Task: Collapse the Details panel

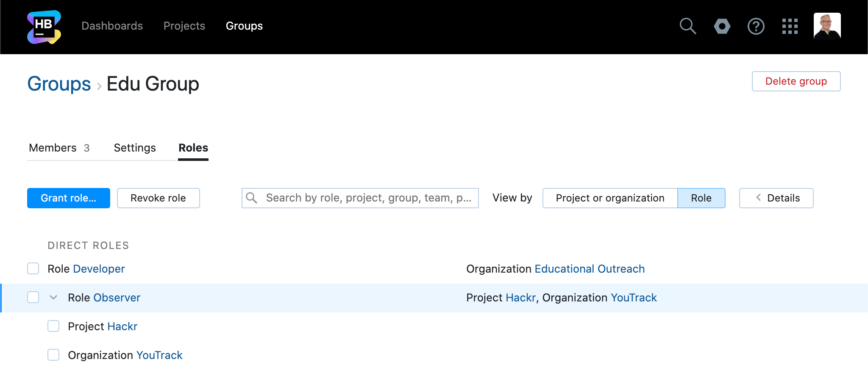Action: pyautogui.click(x=776, y=198)
